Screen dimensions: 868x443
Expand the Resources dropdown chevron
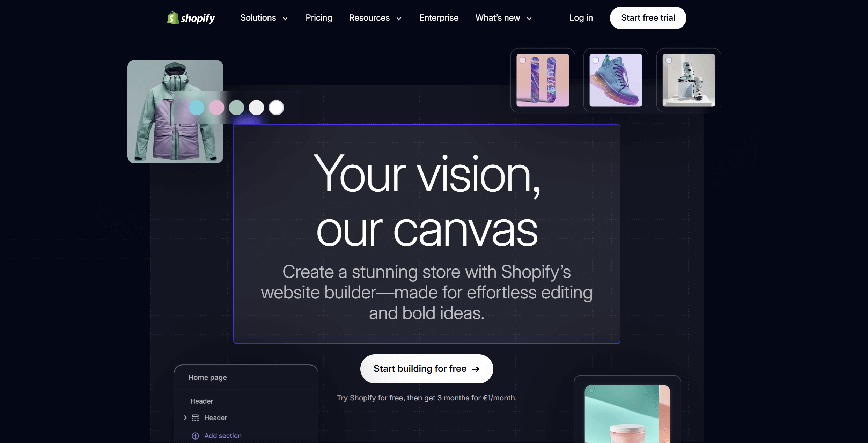pos(399,19)
